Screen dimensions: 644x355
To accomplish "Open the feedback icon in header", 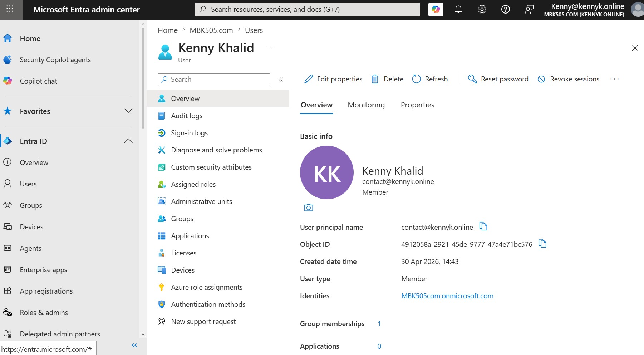I will coord(529,10).
